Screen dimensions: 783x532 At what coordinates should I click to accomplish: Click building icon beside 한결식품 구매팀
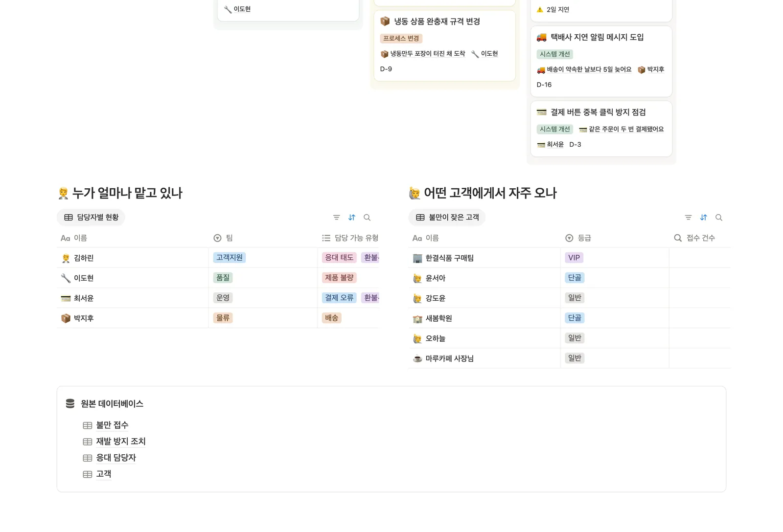(x=417, y=258)
